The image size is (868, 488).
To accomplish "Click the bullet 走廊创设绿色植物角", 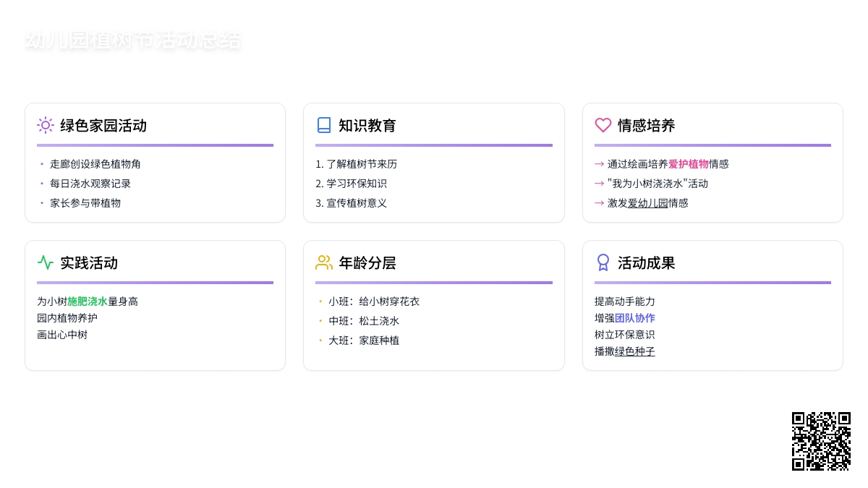I will pos(95,164).
